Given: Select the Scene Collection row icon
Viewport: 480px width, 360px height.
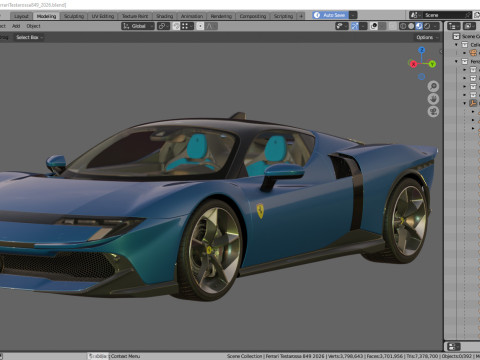Looking at the screenshot, I should click(x=456, y=36).
